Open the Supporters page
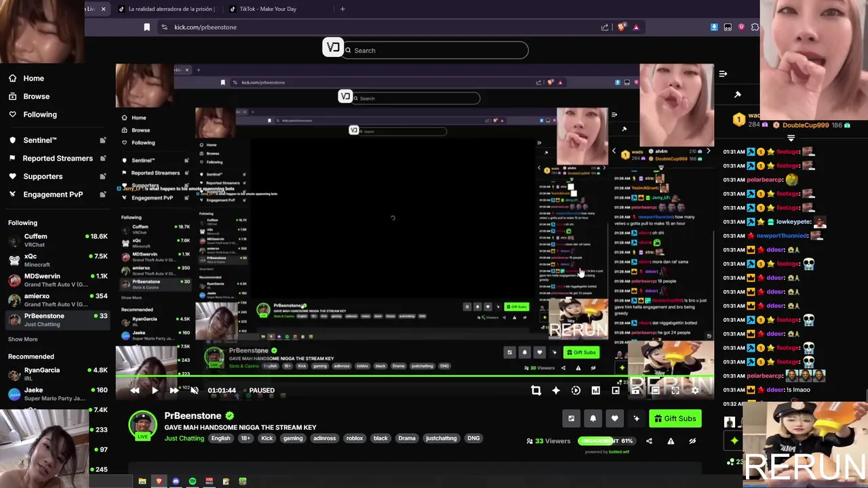This screenshot has width=868, height=488. click(35, 176)
